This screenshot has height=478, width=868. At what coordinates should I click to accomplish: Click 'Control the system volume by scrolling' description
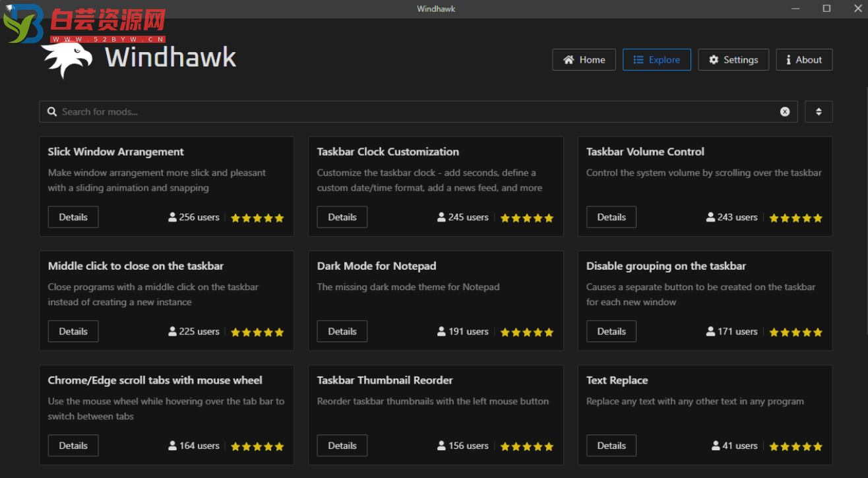click(x=704, y=173)
